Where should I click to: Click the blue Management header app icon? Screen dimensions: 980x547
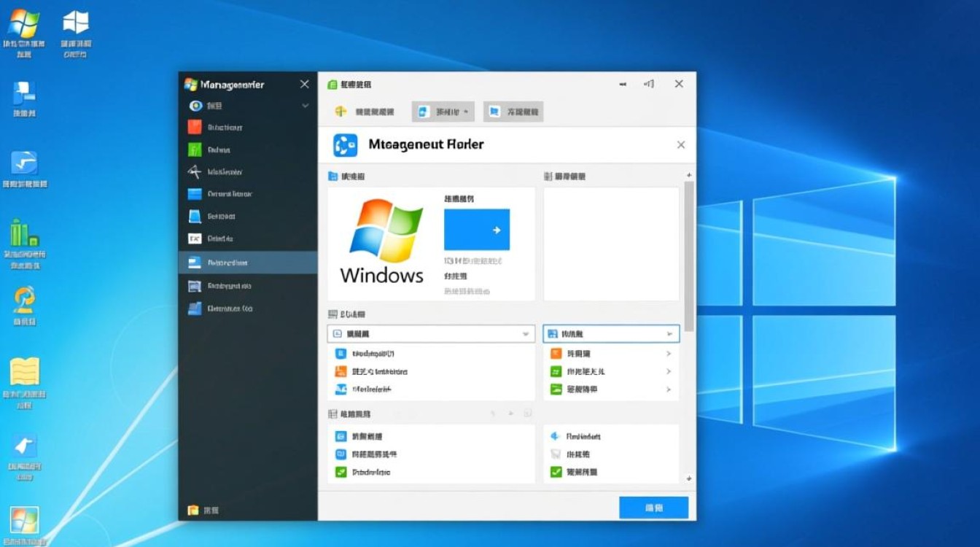point(345,145)
